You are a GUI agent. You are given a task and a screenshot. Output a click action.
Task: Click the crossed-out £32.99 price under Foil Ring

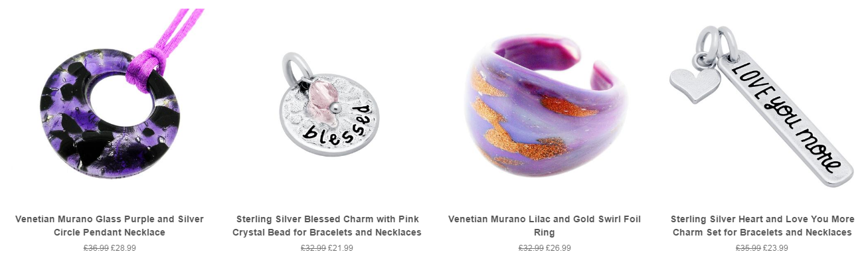point(531,248)
